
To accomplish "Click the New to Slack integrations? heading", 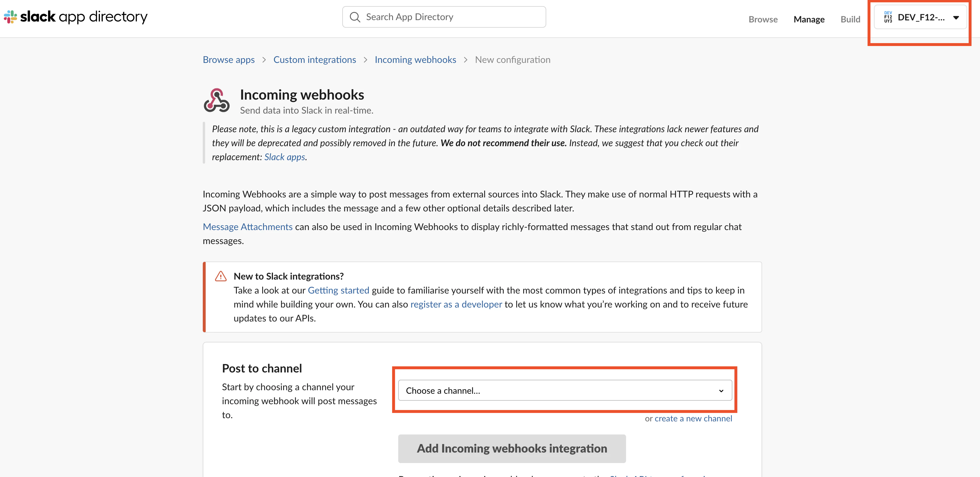I will coord(288,276).
